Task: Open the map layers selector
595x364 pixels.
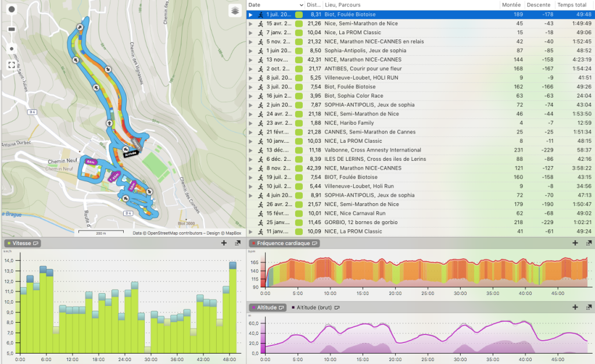Action: click(x=234, y=11)
